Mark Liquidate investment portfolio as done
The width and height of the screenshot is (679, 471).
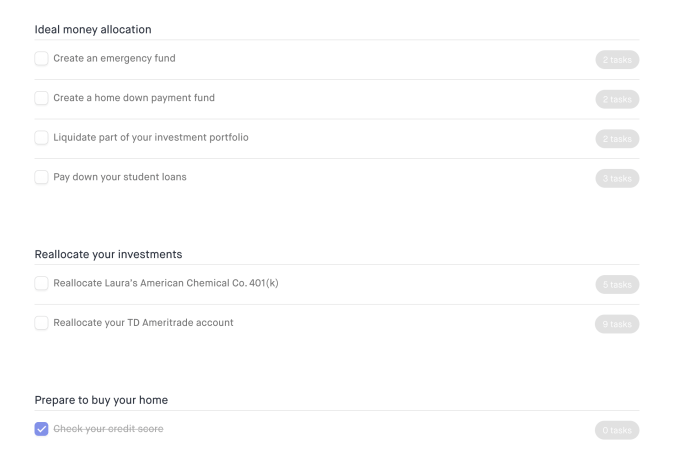(41, 138)
